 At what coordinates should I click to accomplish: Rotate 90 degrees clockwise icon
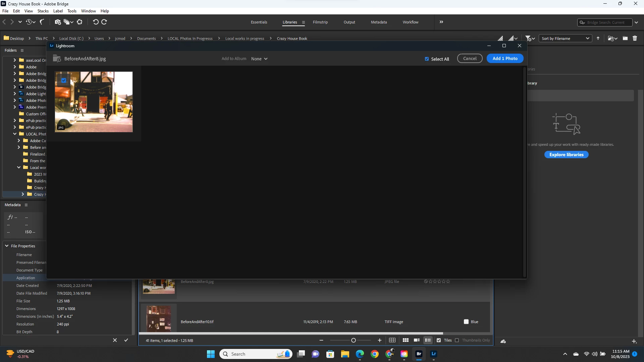[104, 22]
